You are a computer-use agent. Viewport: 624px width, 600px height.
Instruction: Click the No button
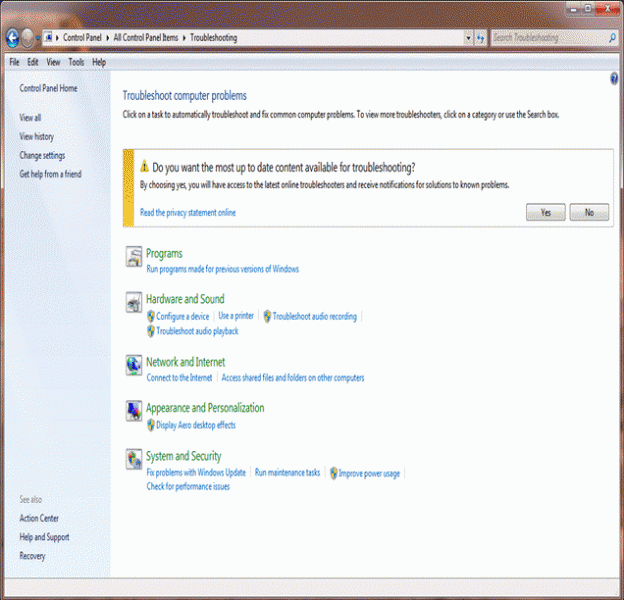[x=589, y=212]
